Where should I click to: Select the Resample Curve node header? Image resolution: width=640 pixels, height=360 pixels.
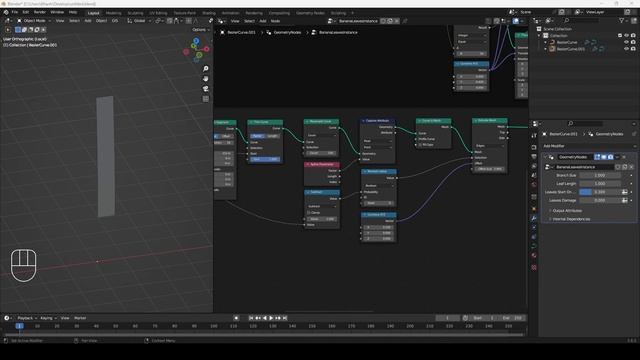pyautogui.click(x=321, y=121)
